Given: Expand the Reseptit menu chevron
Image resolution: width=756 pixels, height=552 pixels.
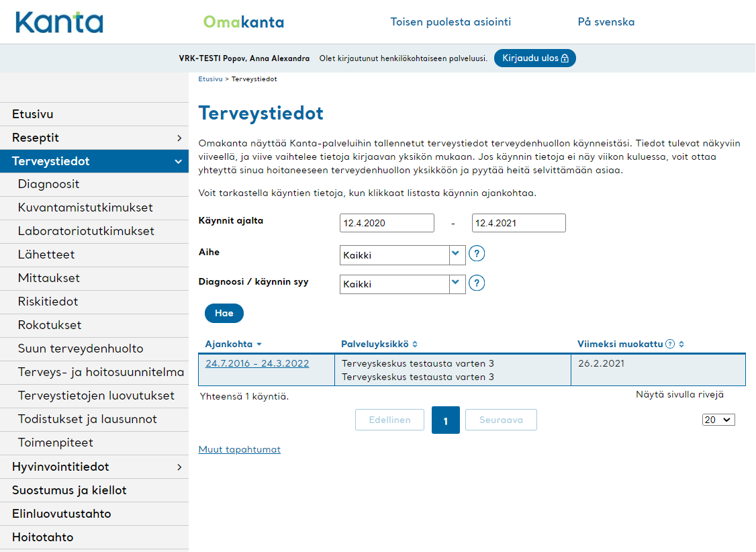Looking at the screenshot, I should [179, 138].
